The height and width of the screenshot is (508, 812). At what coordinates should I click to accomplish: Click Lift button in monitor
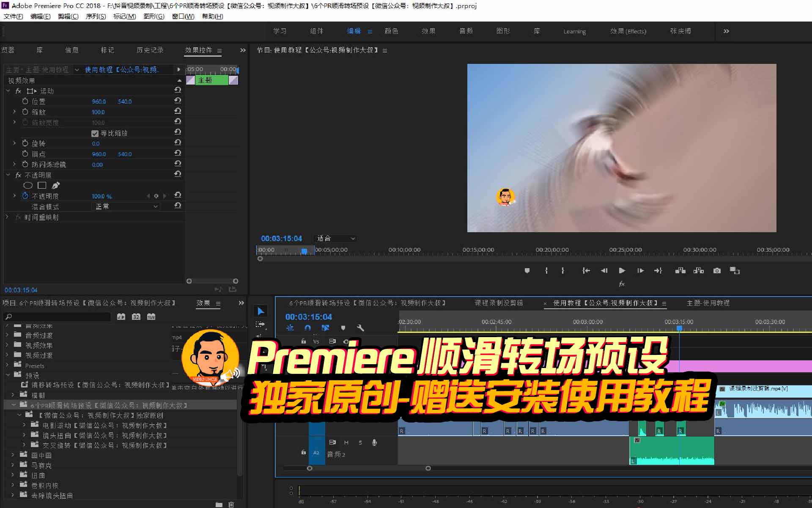point(680,271)
